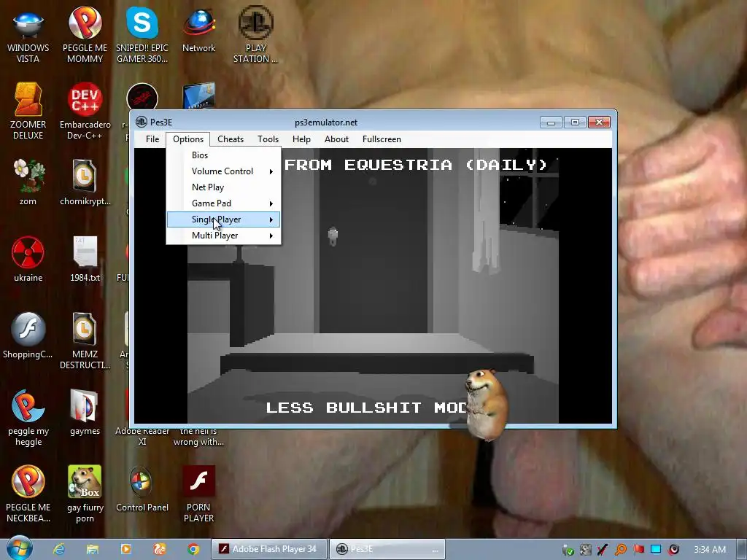Open the 1984.txt file
Image resolution: width=747 pixels, height=560 pixels.
(x=85, y=260)
